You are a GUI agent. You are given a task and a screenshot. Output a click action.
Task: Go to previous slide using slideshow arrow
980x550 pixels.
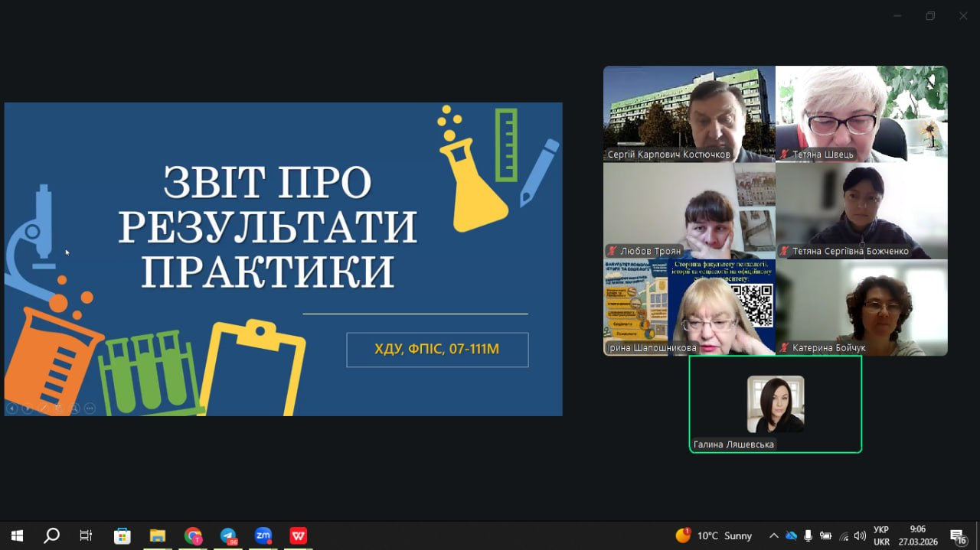coord(11,408)
